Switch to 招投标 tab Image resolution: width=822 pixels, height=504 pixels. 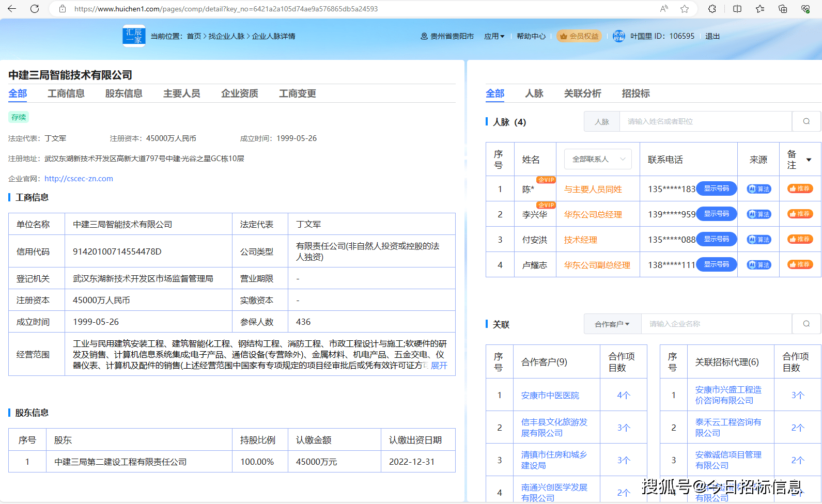(x=636, y=93)
